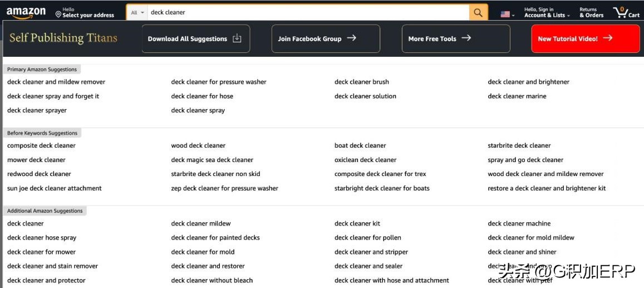Select the Before Keywords Suggestions section label
This screenshot has height=288, width=644.
coord(42,133)
